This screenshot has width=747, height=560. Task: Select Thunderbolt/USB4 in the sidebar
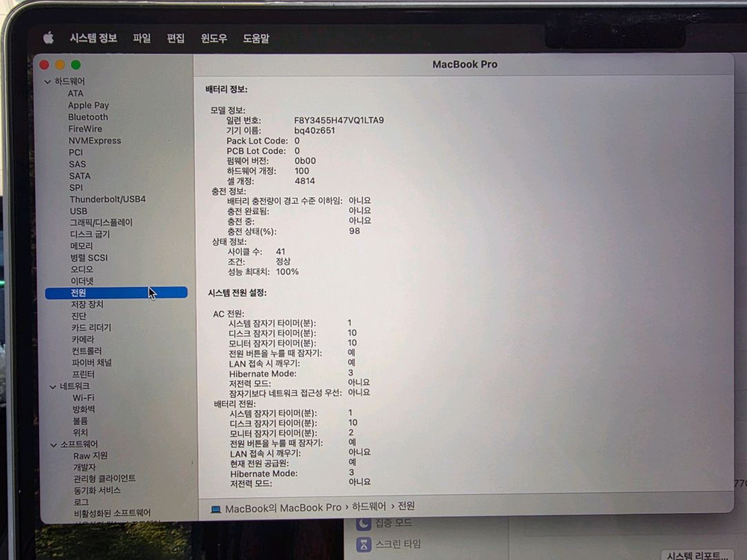point(108,199)
